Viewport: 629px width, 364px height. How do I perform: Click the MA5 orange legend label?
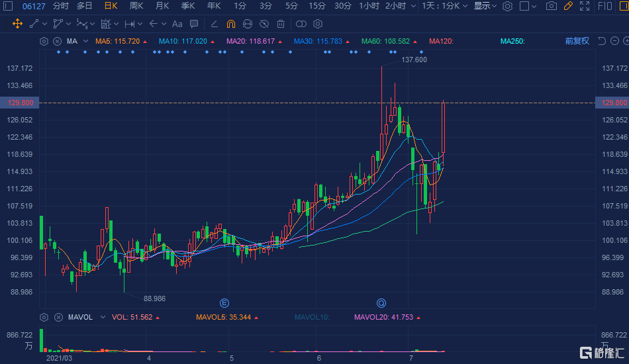tap(118, 41)
